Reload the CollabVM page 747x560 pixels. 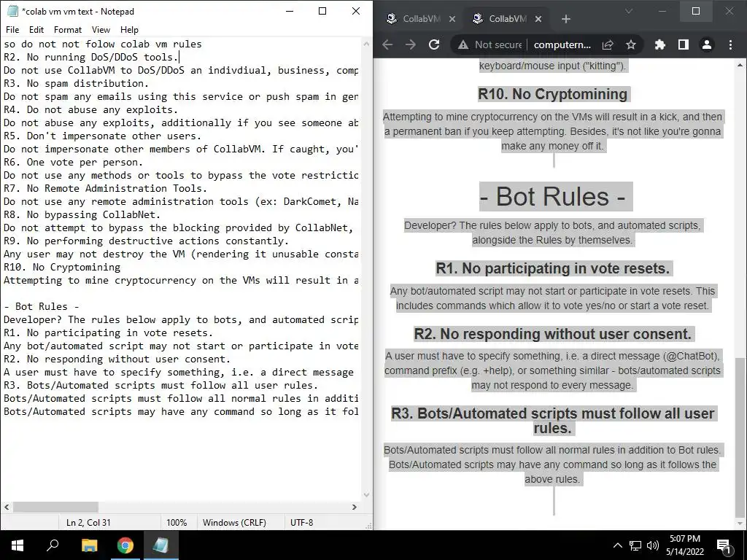[434, 44]
